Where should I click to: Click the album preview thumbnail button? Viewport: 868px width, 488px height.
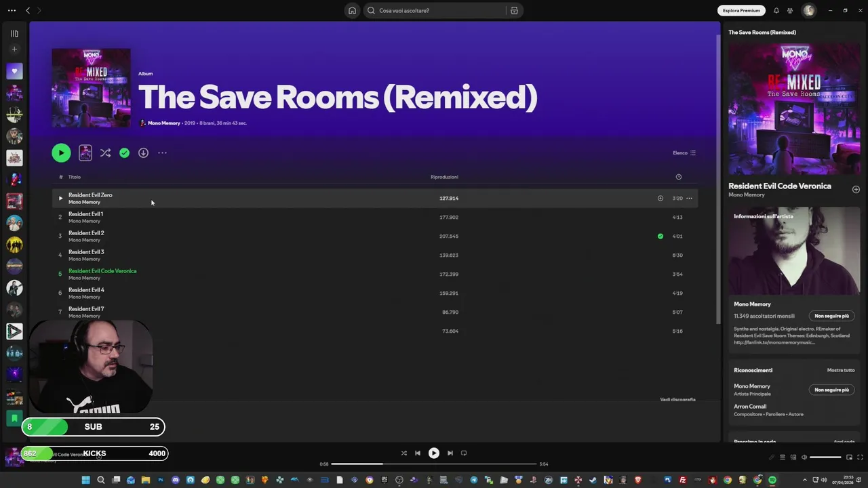pos(85,152)
